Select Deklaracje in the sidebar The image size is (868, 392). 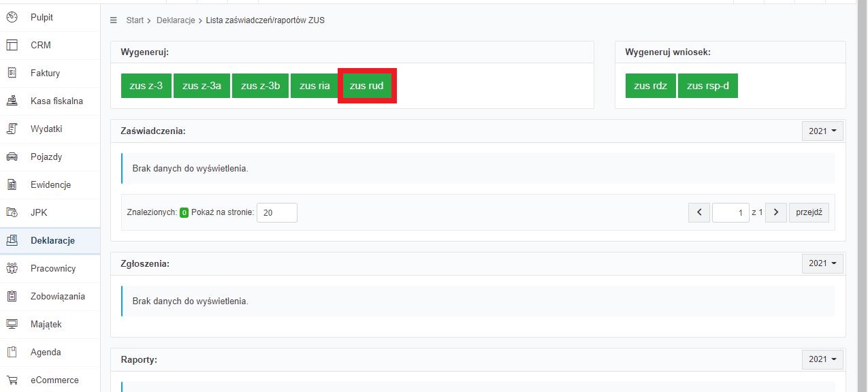point(50,240)
